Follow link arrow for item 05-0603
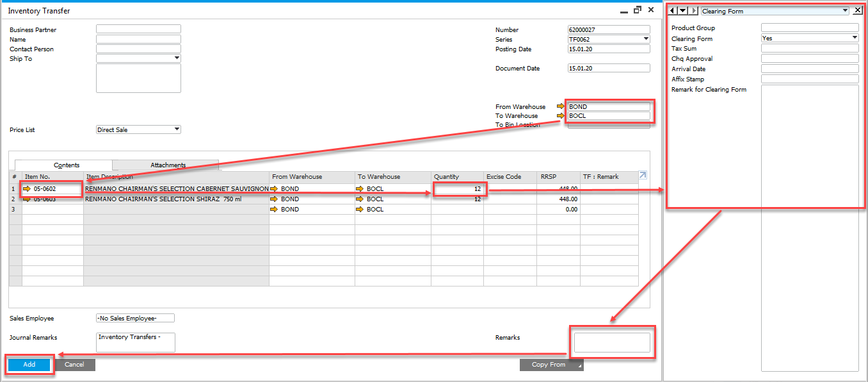This screenshot has width=868, height=382. (x=28, y=199)
